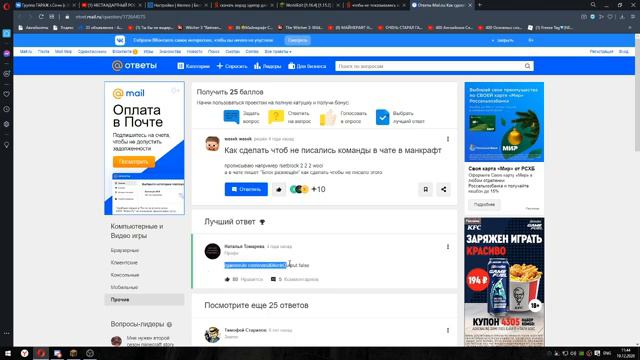The height and width of the screenshot is (360, 640).
Task: Open the Категории menu
Action: (x=193, y=66)
